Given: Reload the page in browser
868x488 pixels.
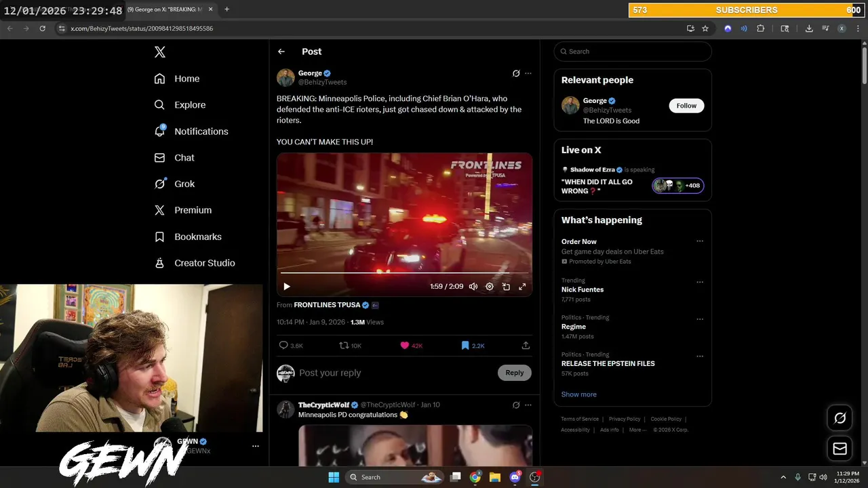Looking at the screenshot, I should point(42,28).
